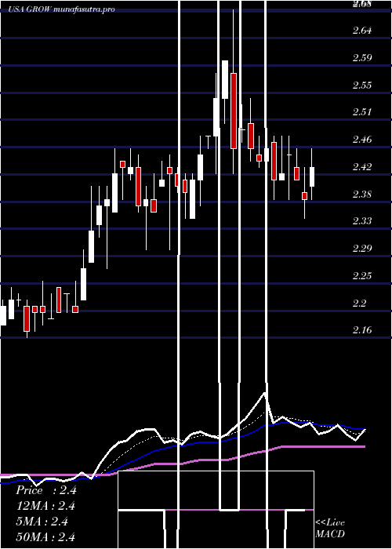The width and height of the screenshot is (392, 549).
Task: Click the 2.29 price axis label
Action: pyautogui.click(x=362, y=249)
